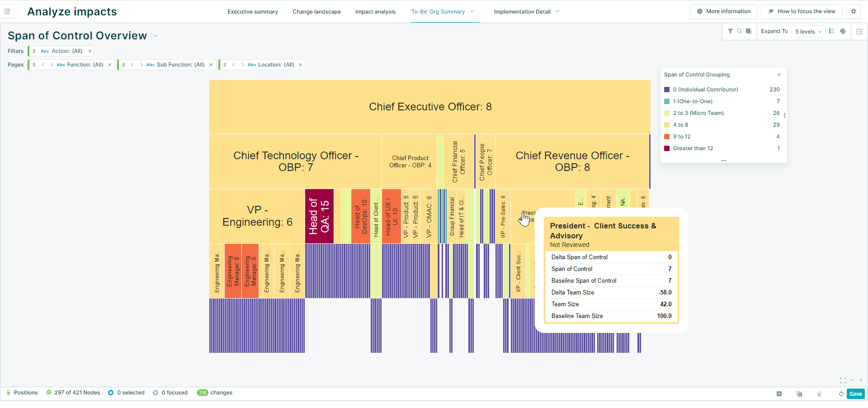Open the Impact analysis tab
The image size is (868, 408).
(375, 12)
